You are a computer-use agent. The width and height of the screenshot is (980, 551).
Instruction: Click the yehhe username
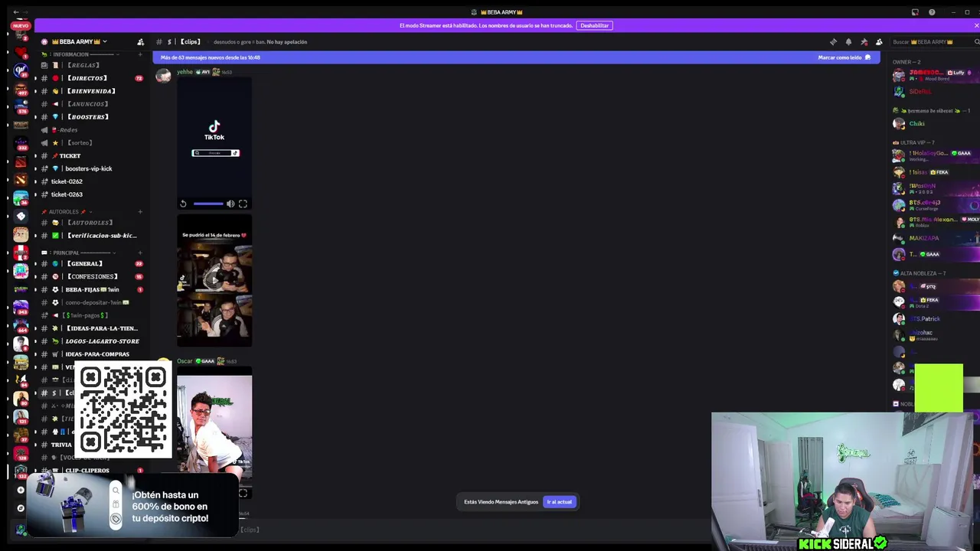(x=185, y=72)
